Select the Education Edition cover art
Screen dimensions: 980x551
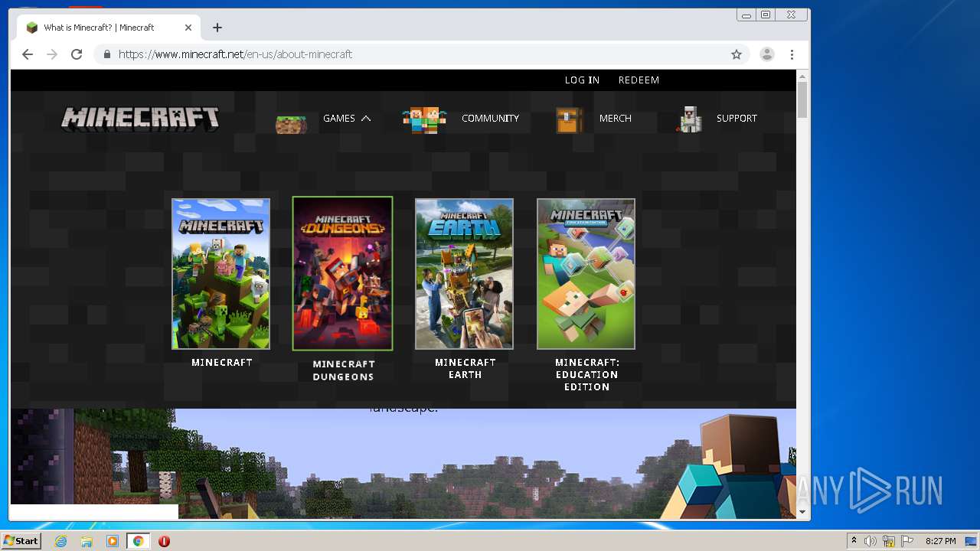coord(586,274)
